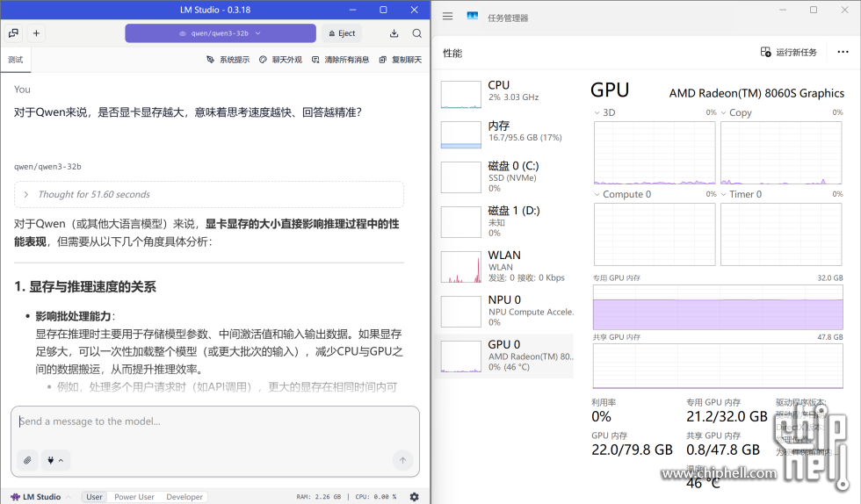Select 磁盘 1 (D:) in the performance list
Viewport: 861px width, 504px height.
pos(506,222)
